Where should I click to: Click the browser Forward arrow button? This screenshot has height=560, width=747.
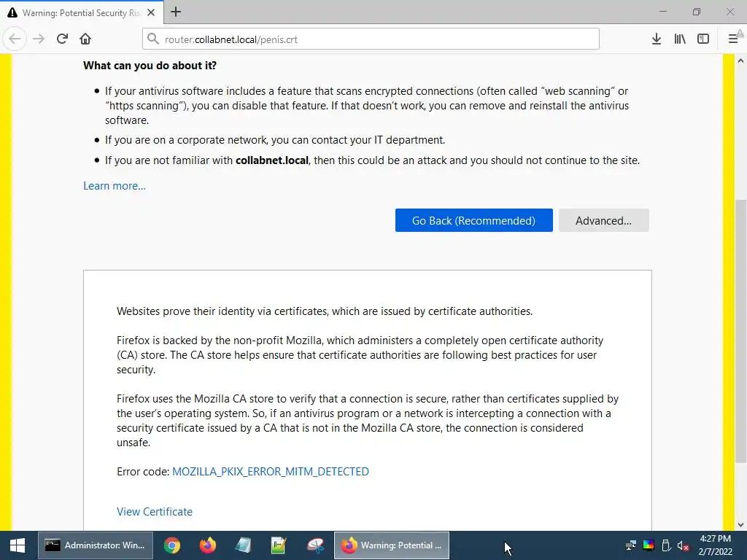point(39,39)
